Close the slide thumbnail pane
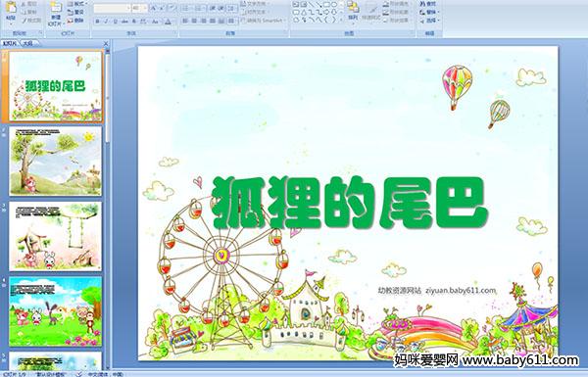This screenshot has width=588, height=377. pyautogui.click(x=106, y=43)
